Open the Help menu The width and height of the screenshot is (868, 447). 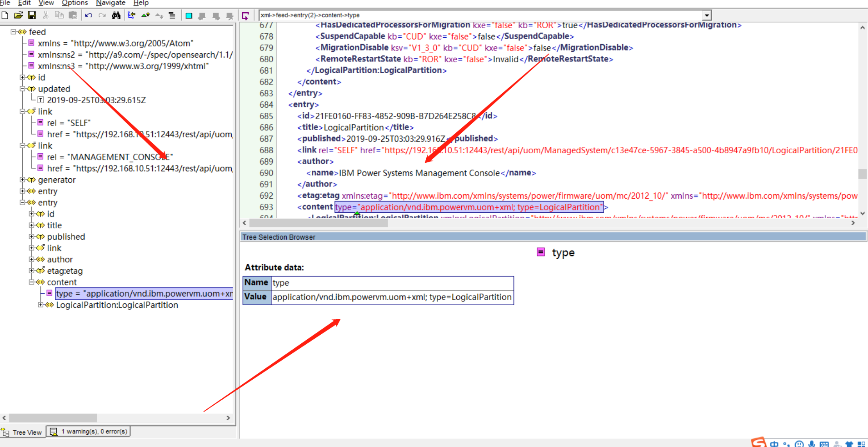point(141,3)
